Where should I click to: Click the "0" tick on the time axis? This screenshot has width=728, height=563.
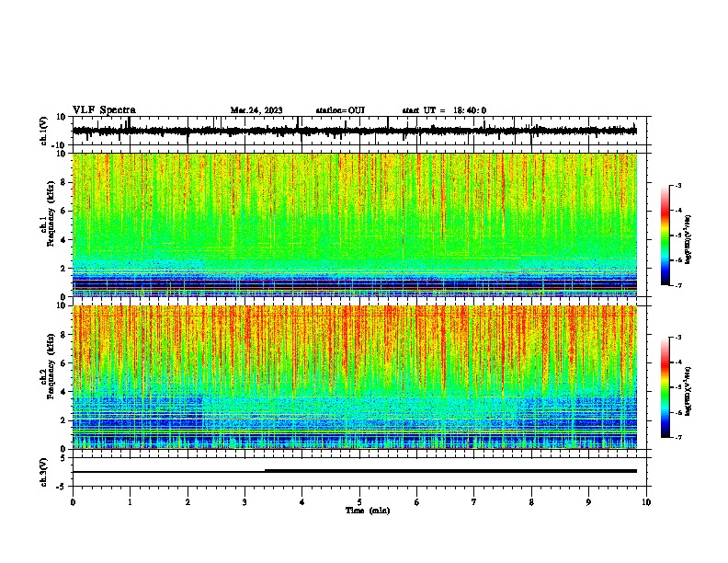click(x=73, y=502)
